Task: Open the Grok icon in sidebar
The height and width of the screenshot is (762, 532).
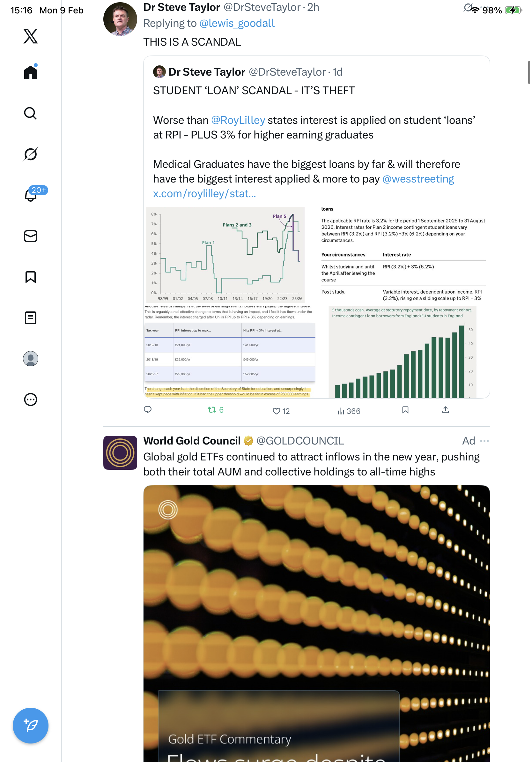Action: 31,154
